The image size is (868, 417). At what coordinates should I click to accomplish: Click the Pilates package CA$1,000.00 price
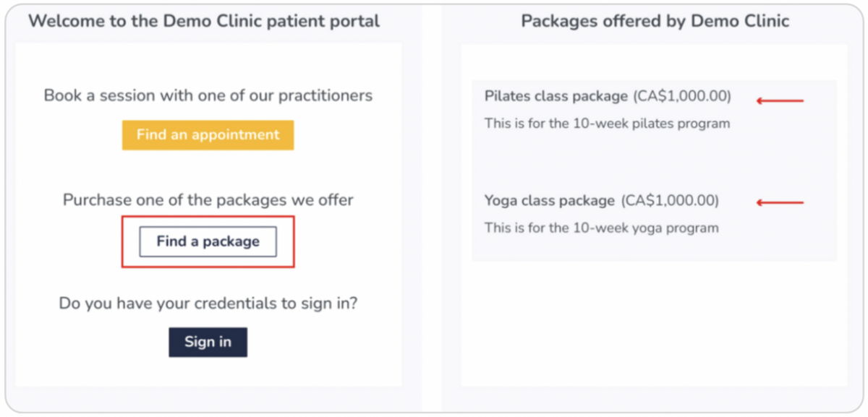click(x=682, y=96)
